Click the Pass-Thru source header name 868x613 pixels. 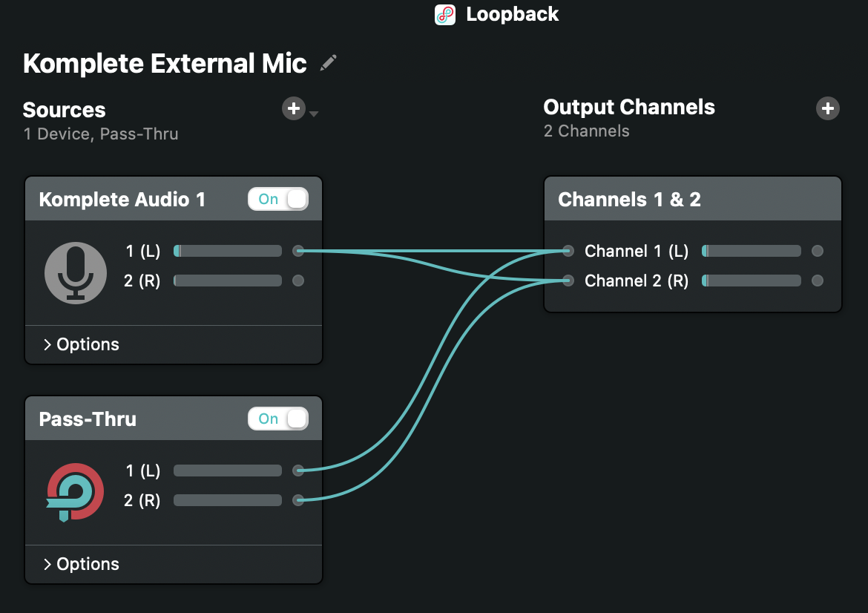(x=88, y=419)
